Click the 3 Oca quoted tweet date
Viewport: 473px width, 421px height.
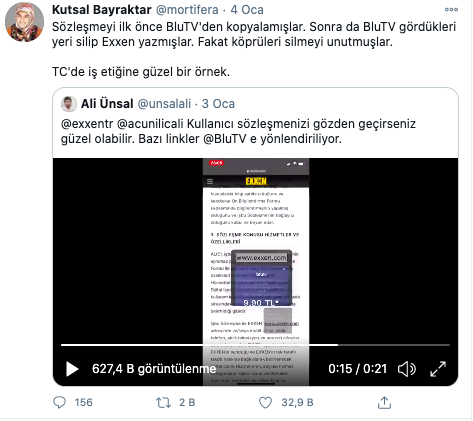pos(218,104)
